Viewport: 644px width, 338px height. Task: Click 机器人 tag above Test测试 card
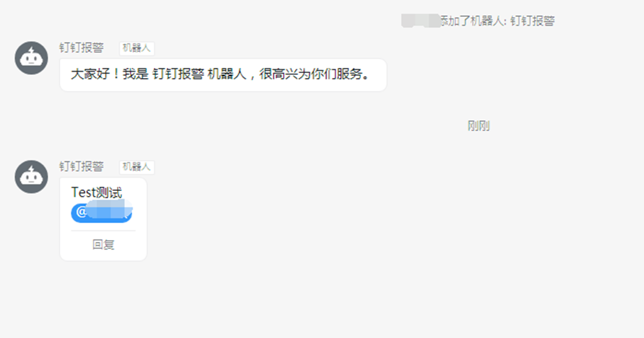pyautogui.click(x=136, y=167)
